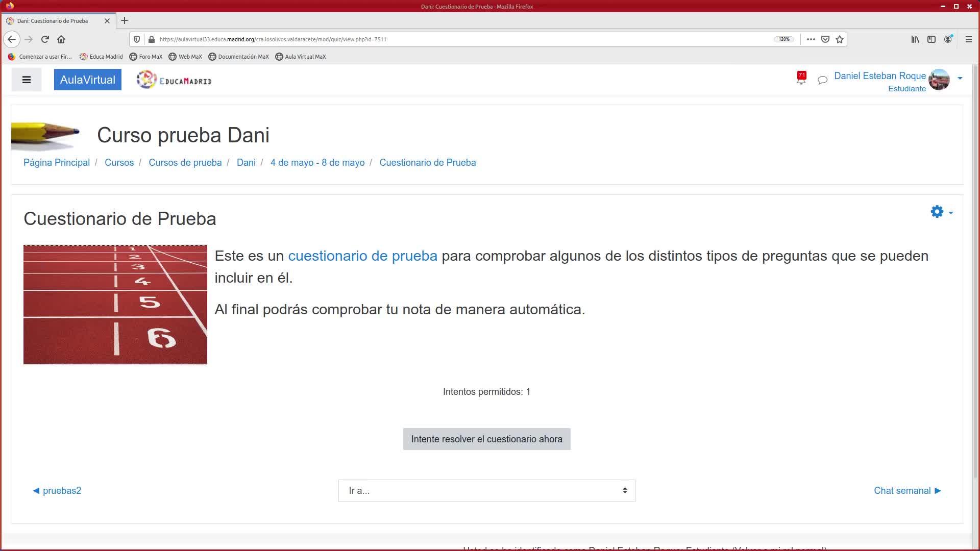Click the URL address bar field
The height and width of the screenshot is (551, 980).
[459, 39]
